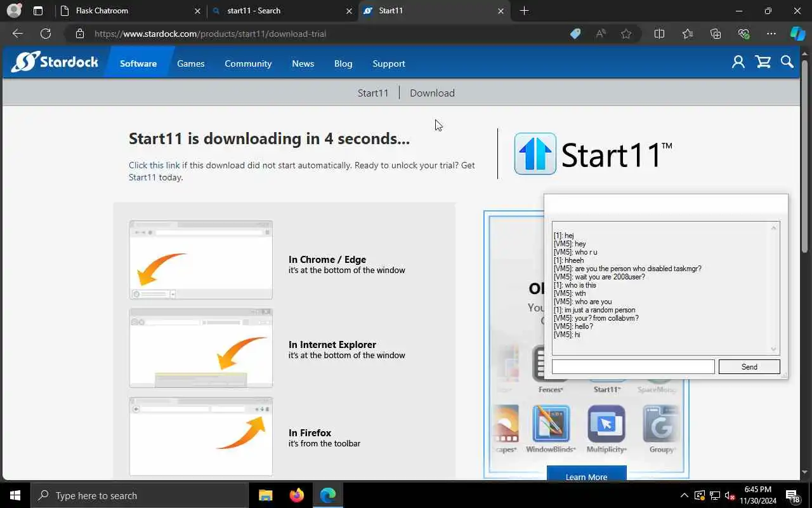Screen dimensions: 812x508
Task: Click the stardock.com address bar
Action: point(317,34)
